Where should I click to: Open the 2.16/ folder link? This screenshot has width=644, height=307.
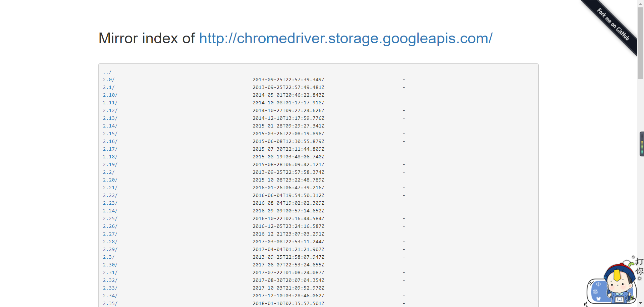pos(110,142)
